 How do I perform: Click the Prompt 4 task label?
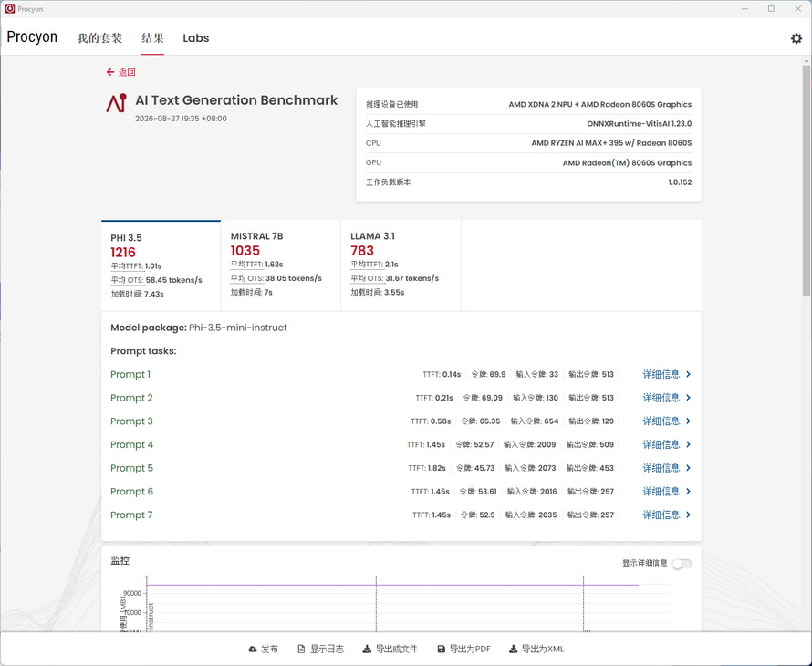point(131,444)
